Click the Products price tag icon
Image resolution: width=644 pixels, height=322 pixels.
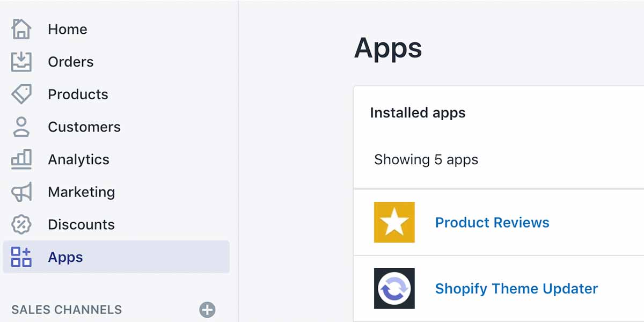(21, 94)
